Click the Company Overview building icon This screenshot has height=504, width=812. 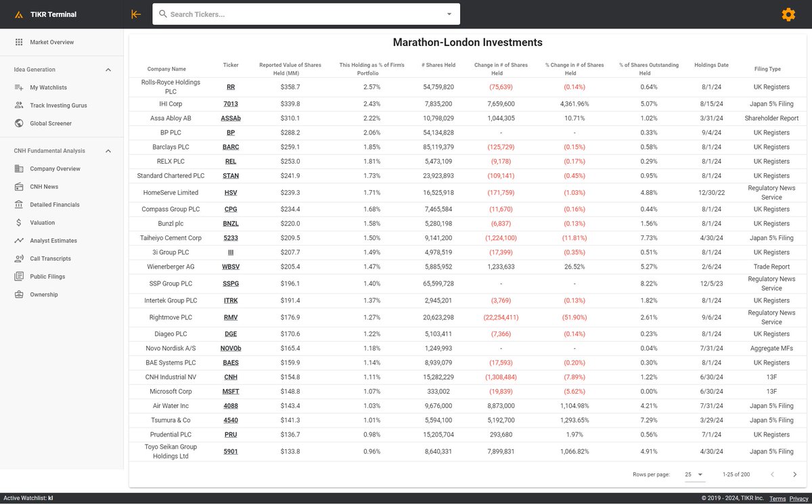pos(19,168)
